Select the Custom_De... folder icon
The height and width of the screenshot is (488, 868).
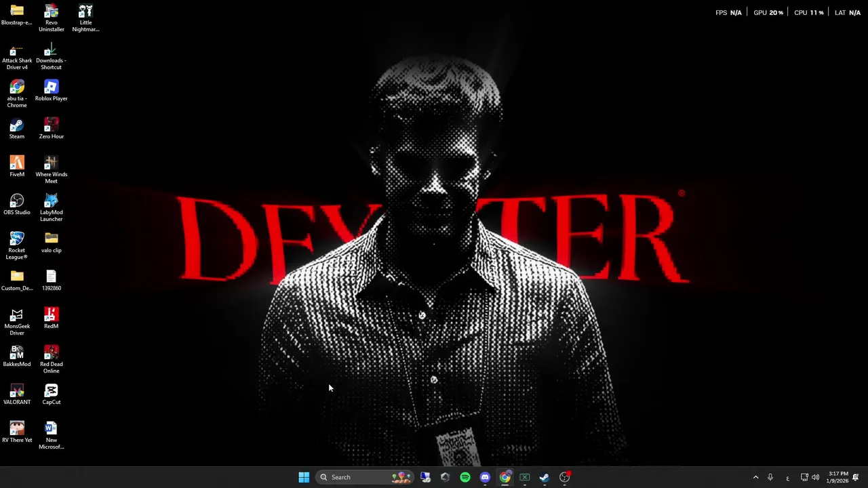coord(17,281)
